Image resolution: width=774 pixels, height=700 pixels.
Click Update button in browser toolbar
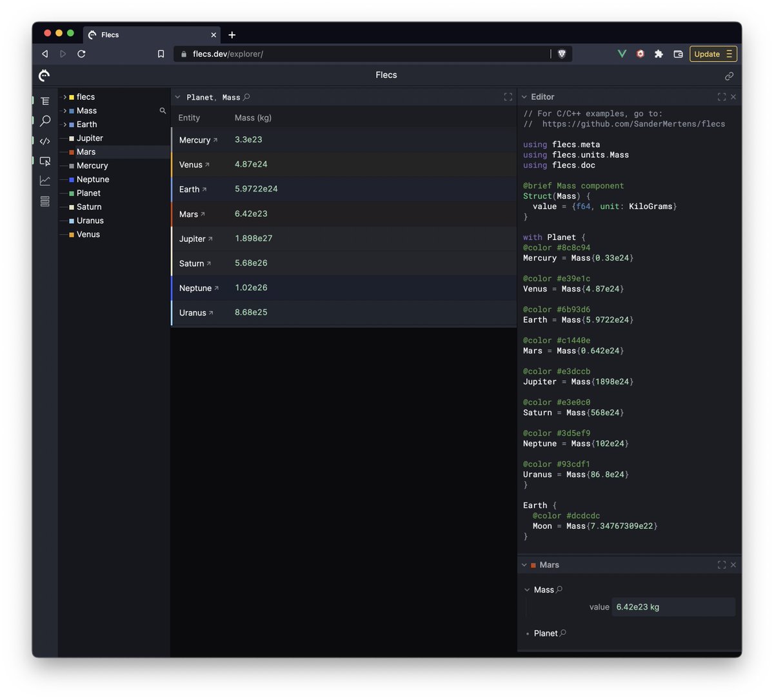click(713, 54)
